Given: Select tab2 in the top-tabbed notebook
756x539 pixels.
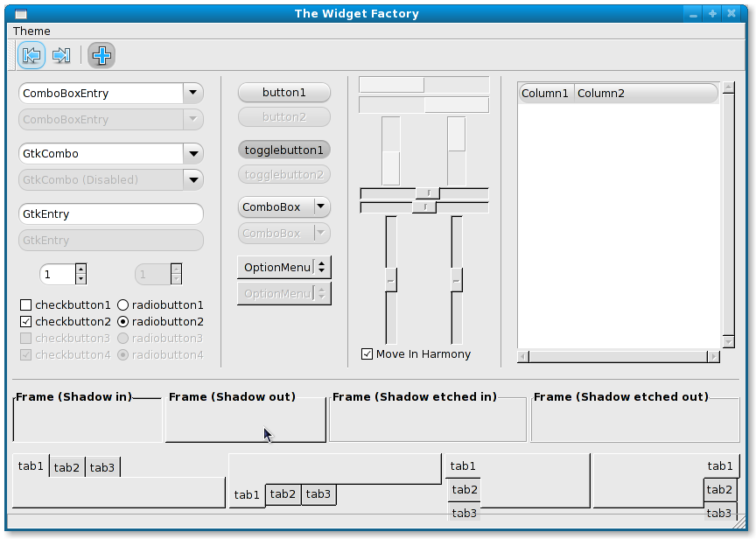Looking at the screenshot, I should click(x=67, y=467).
